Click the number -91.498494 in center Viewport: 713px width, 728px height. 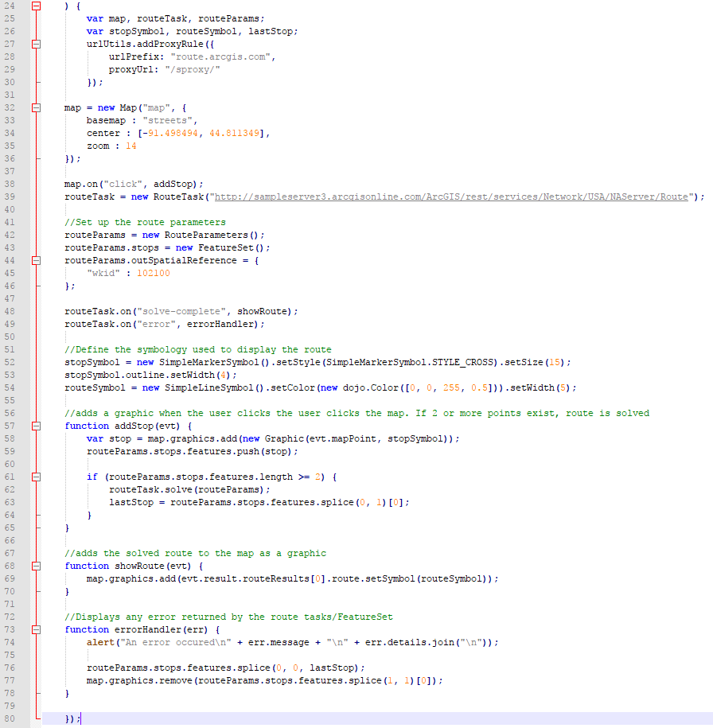point(170,133)
